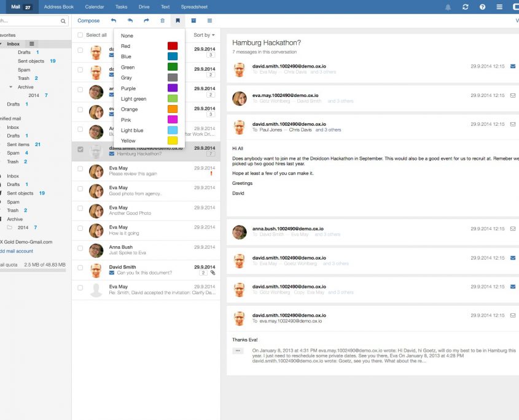Click the color flag bookmark icon
The height and width of the screenshot is (420, 519).
click(178, 20)
